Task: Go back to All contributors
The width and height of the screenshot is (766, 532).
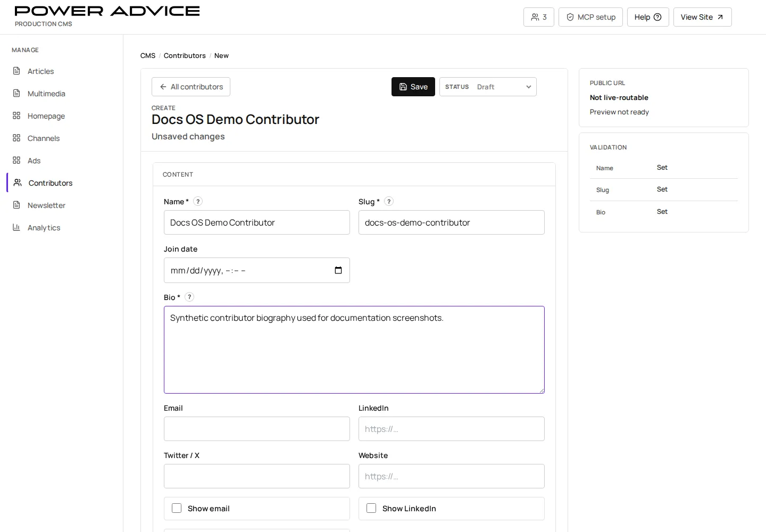Action: click(191, 87)
